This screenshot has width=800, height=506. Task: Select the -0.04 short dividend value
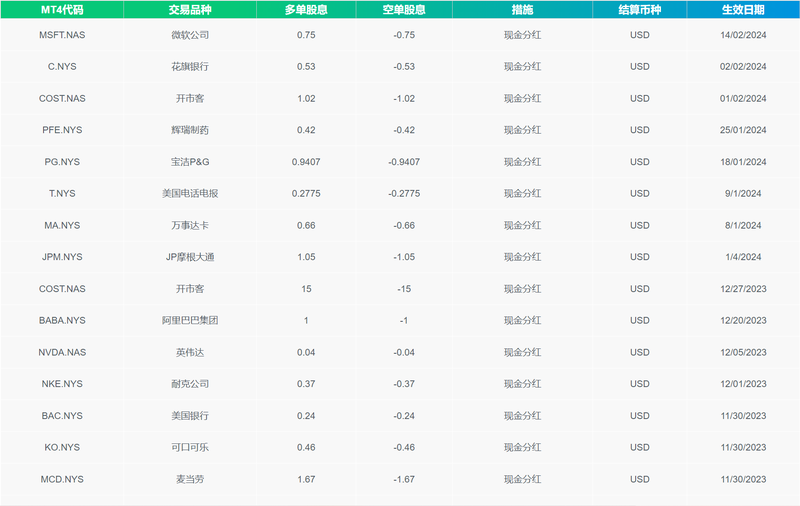point(404,352)
